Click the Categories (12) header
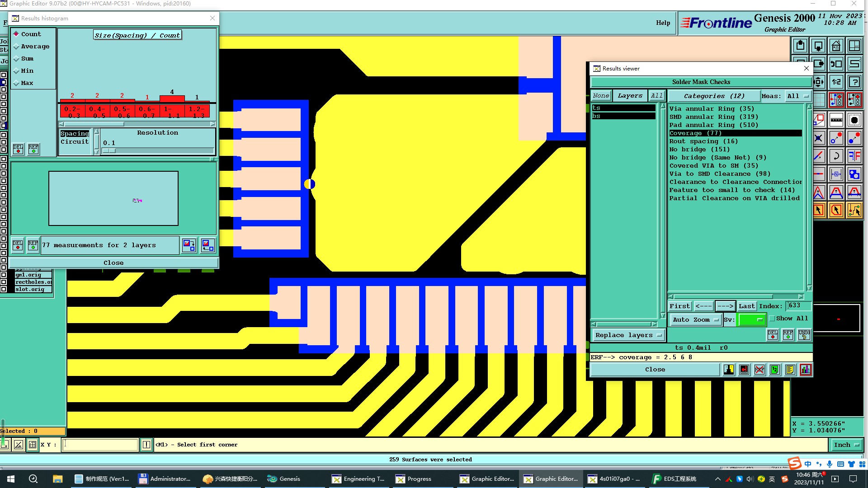The height and width of the screenshot is (488, 868). click(714, 96)
